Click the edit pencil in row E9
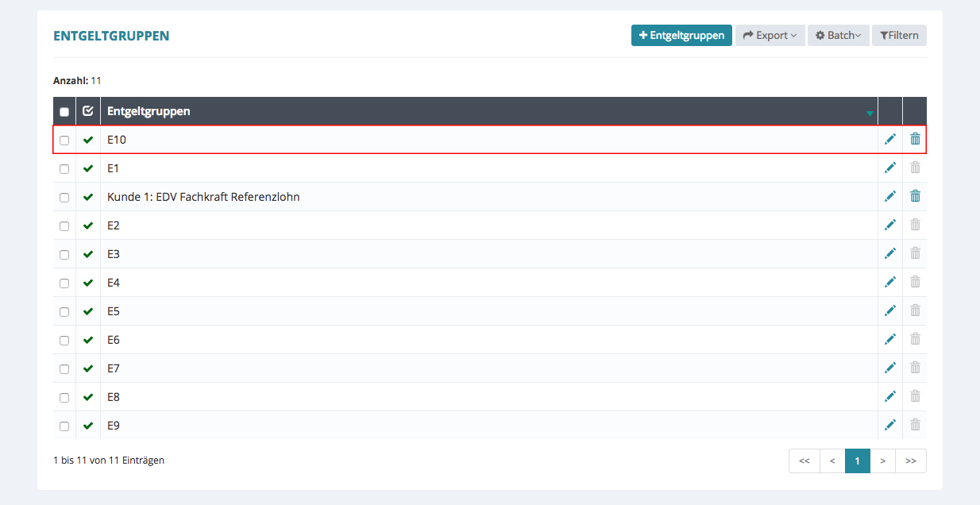Viewport: 980px width, 505px height. (x=890, y=425)
